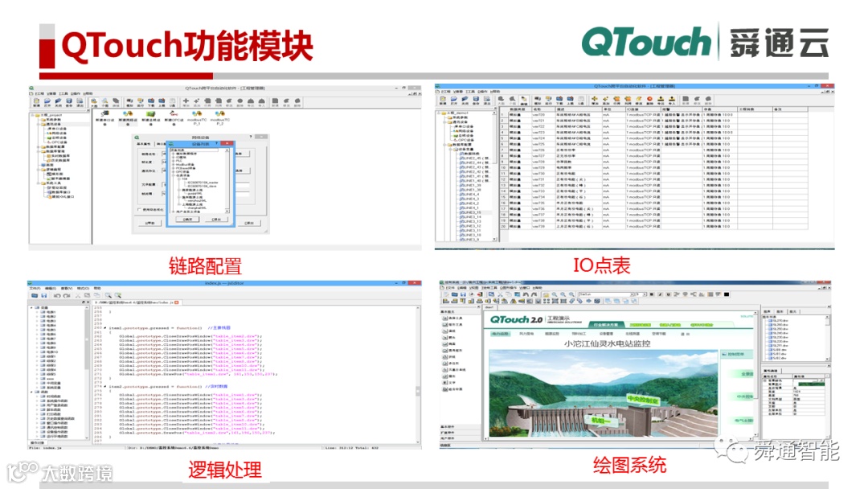Image resolution: width=868 pixels, height=489 pixels.
Task: Toggle the bold button in 绘图系统 toolbar
Action: point(652,294)
